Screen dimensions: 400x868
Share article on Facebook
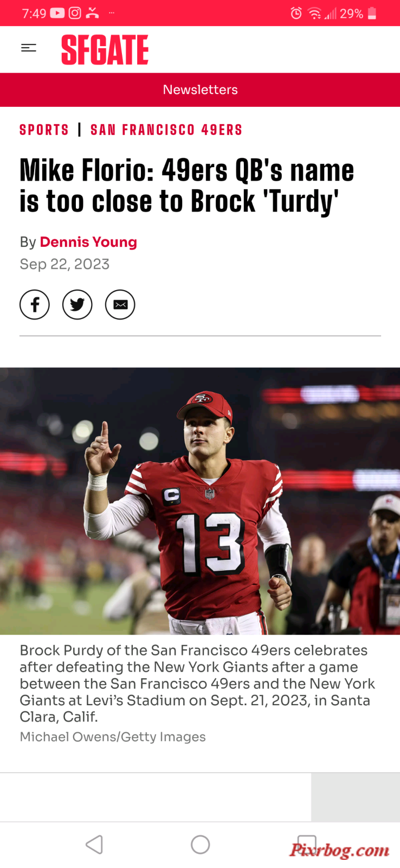coord(35,305)
